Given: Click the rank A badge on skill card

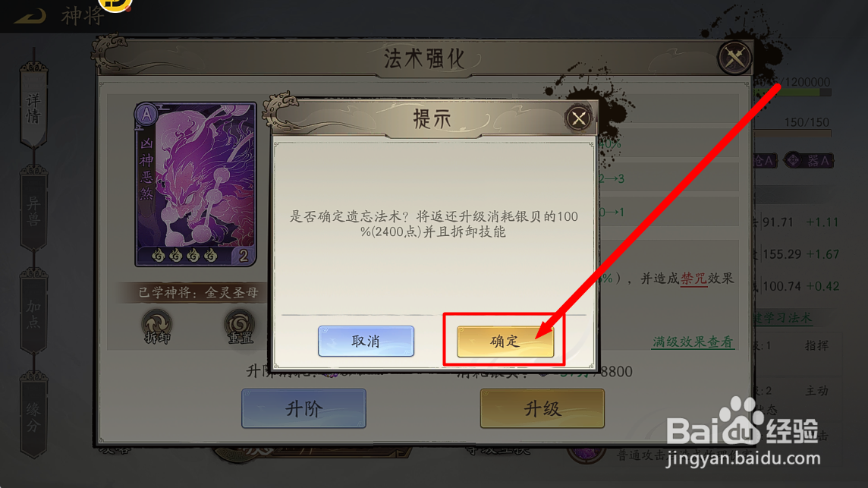Looking at the screenshot, I should point(146,115).
